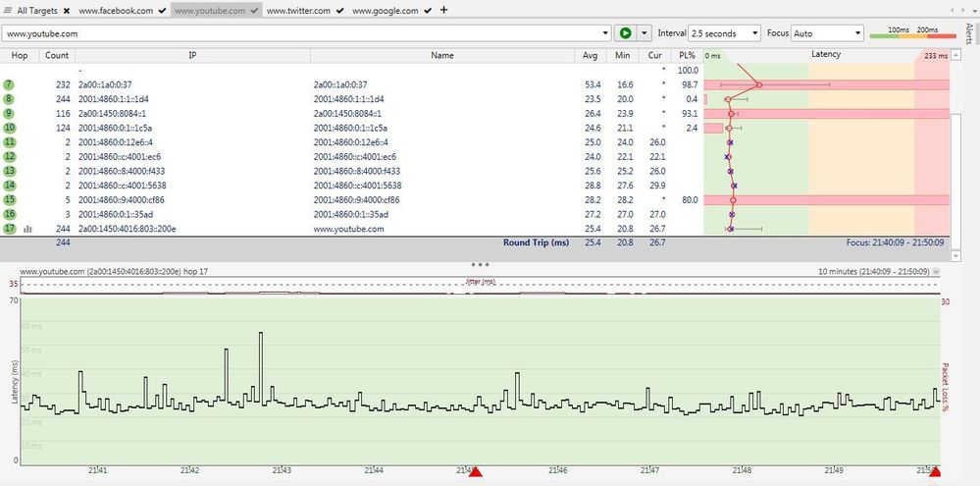Open the Interval 2.5 seconds dropdown

724,33
